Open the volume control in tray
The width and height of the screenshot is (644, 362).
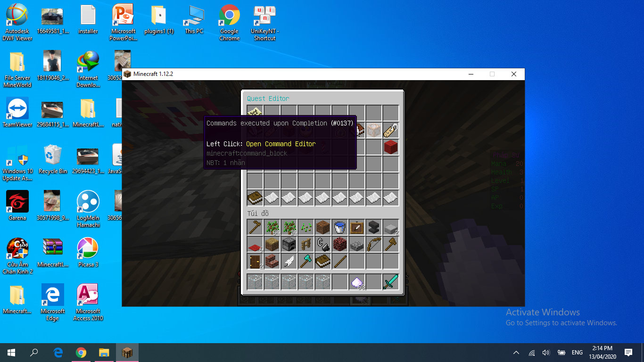pos(546,353)
